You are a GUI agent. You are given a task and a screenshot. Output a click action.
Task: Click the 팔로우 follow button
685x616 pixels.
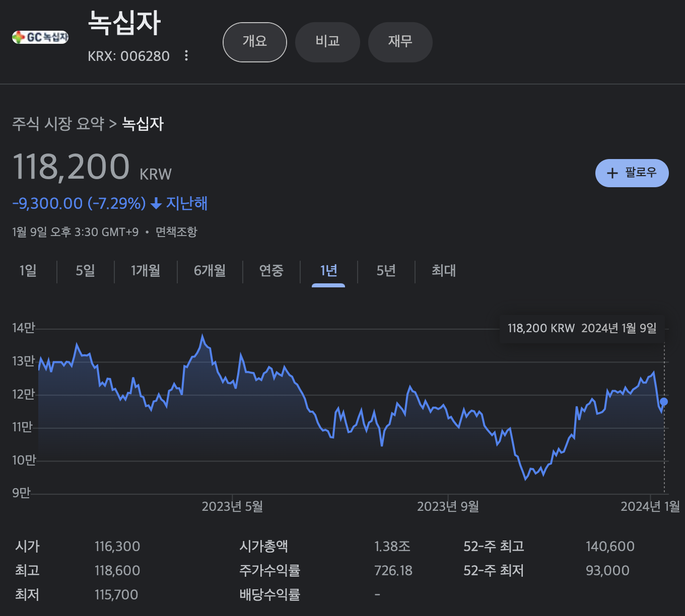tap(632, 173)
